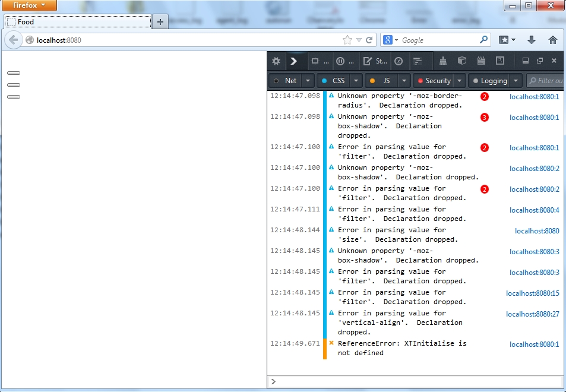Expand the JS filter dropdown arrow
The image size is (566, 392).
click(404, 81)
